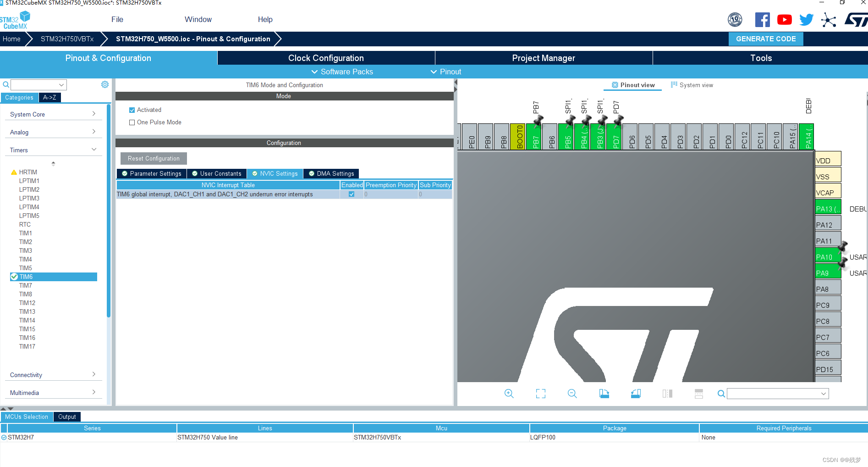Open DMA Settings tab
868x467 pixels.
tap(331, 173)
